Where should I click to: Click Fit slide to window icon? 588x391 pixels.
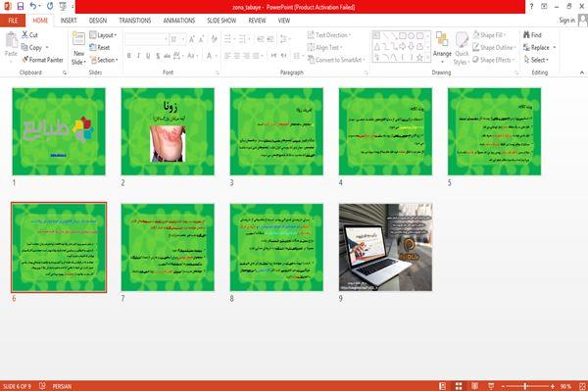[x=582, y=386]
